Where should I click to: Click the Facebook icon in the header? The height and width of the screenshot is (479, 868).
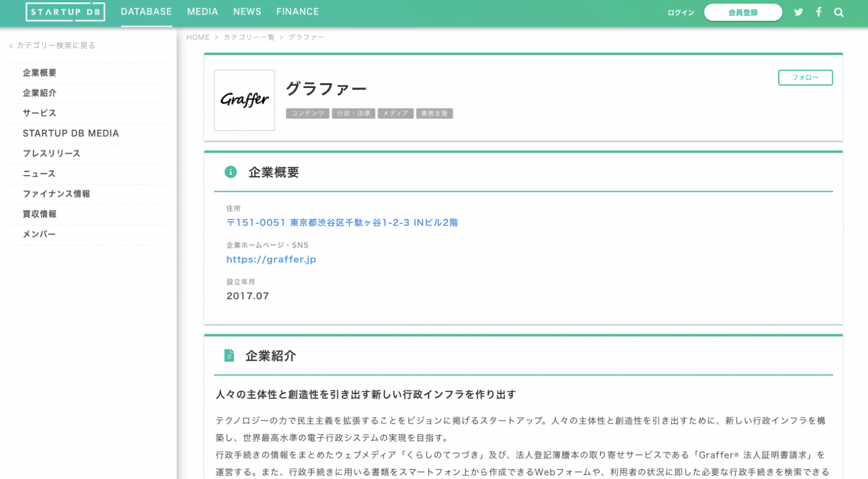(x=818, y=12)
